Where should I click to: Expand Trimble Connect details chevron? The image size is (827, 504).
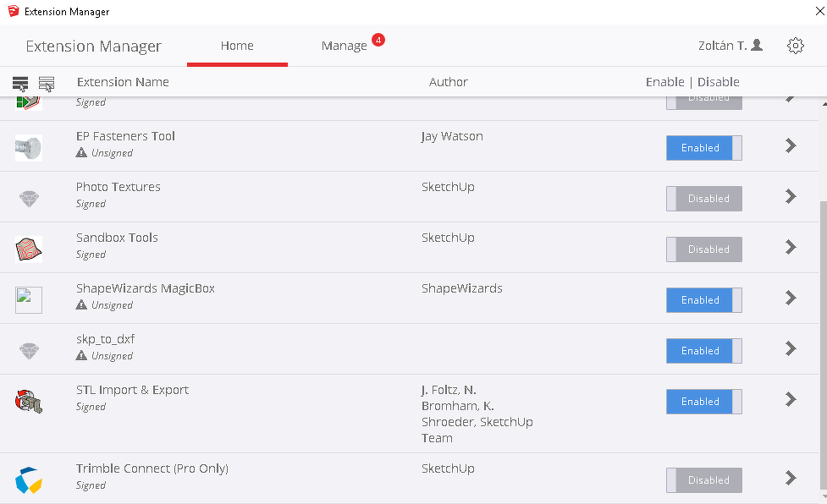pyautogui.click(x=791, y=478)
